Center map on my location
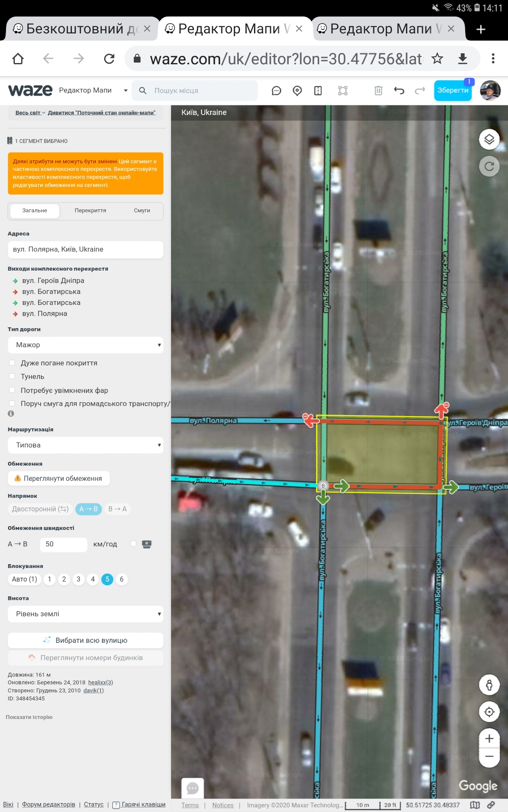The image size is (508, 812). tap(489, 712)
